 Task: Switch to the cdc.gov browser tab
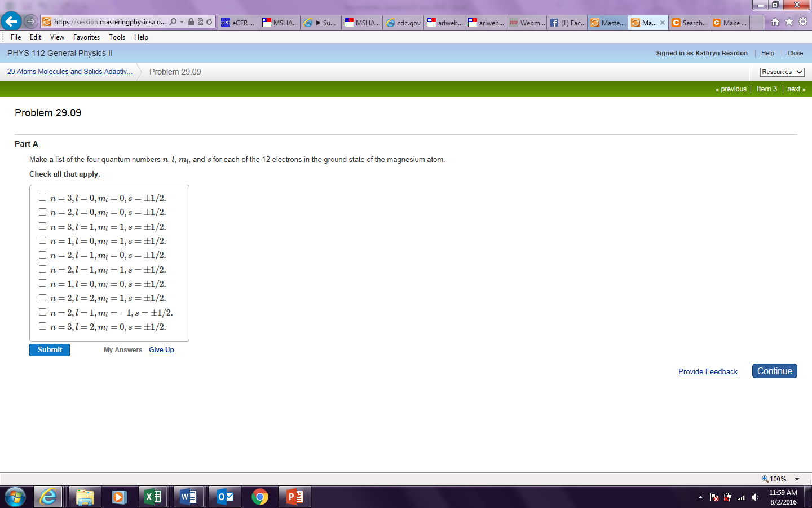coord(403,23)
